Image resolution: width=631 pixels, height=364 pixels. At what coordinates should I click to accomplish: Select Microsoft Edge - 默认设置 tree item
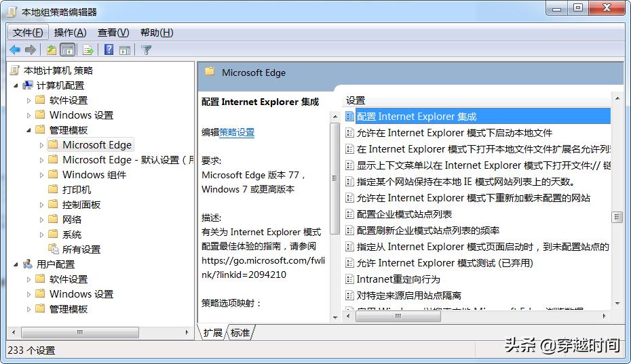click(x=128, y=160)
